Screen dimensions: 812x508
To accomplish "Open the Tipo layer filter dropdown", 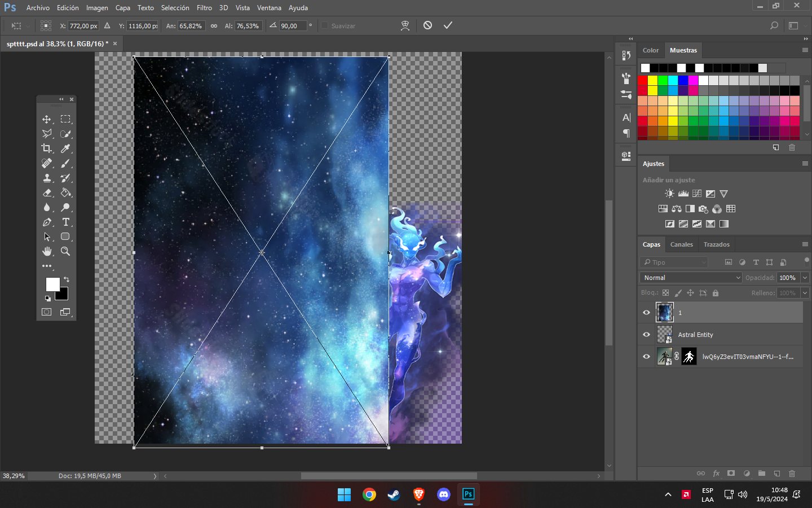I will coord(674,262).
